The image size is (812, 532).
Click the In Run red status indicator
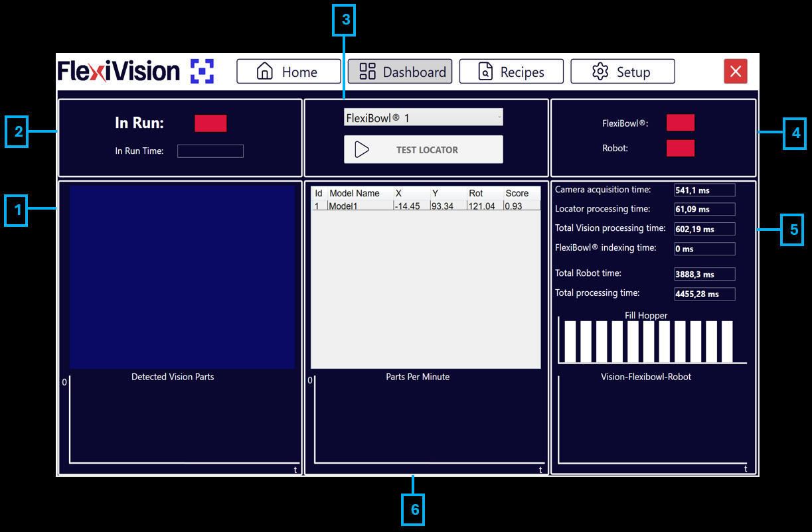[210, 123]
